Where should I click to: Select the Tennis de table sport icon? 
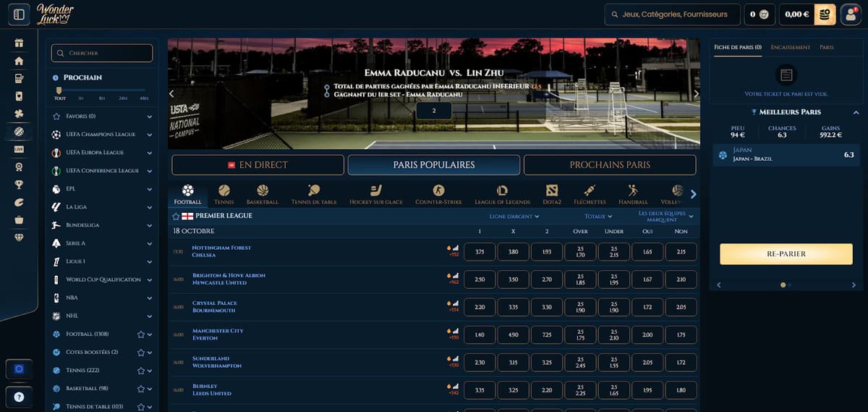(x=314, y=194)
